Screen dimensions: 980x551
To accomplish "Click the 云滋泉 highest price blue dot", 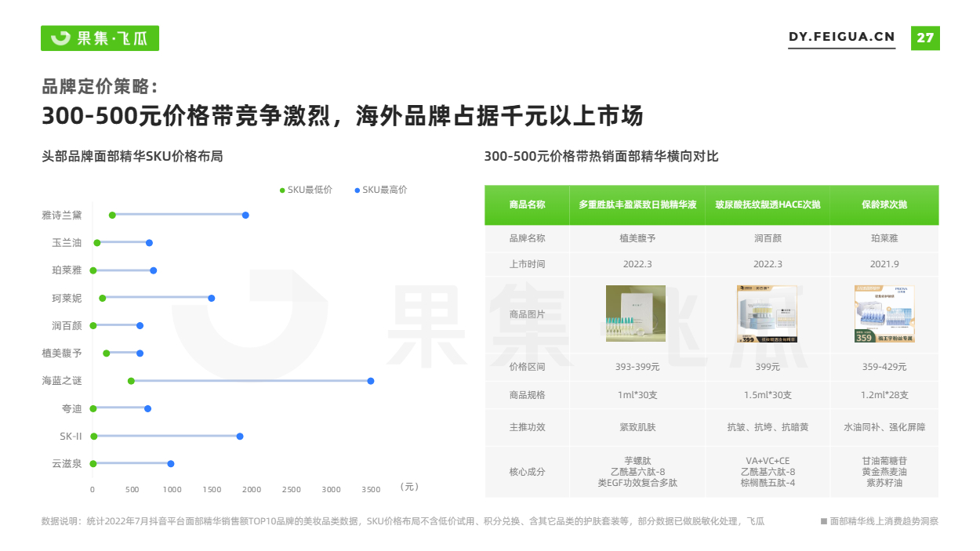I will [x=171, y=464].
